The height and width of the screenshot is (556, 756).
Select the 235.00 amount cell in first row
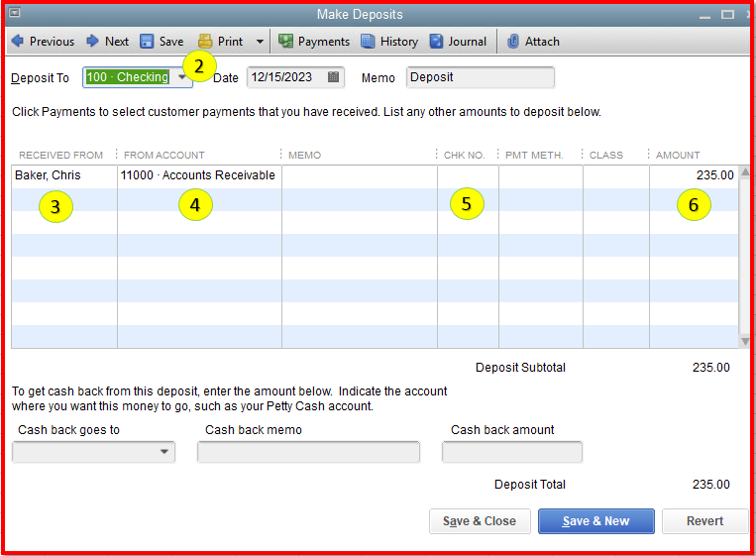[694, 176]
